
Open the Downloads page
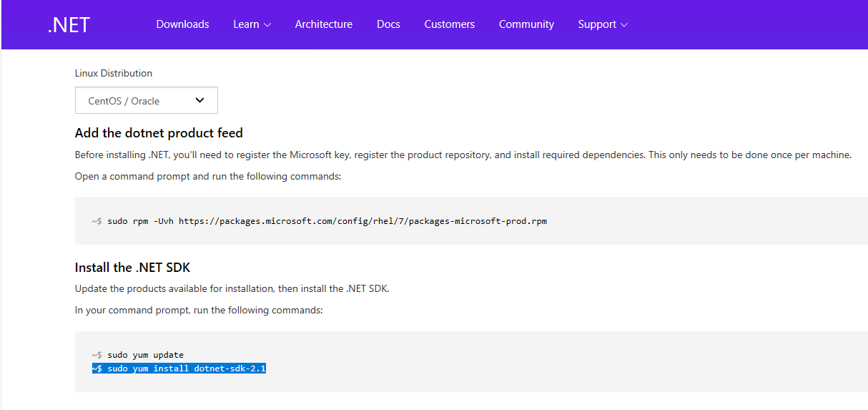coord(182,24)
